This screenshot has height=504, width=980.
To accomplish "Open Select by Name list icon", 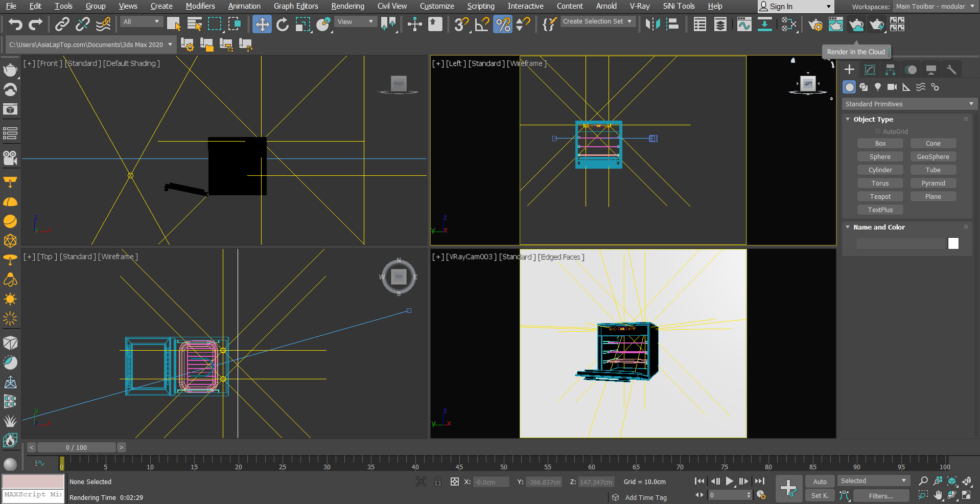I will pyautogui.click(x=194, y=24).
